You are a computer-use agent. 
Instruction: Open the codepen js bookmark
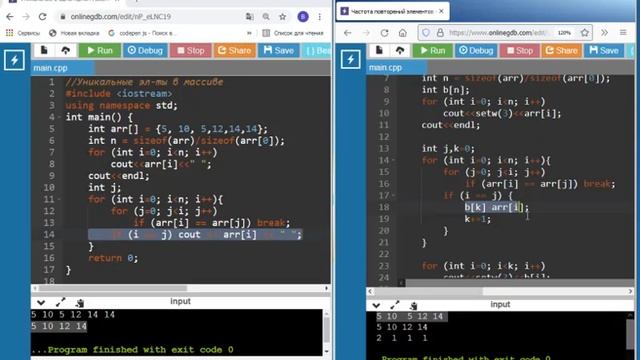[x=141, y=33]
